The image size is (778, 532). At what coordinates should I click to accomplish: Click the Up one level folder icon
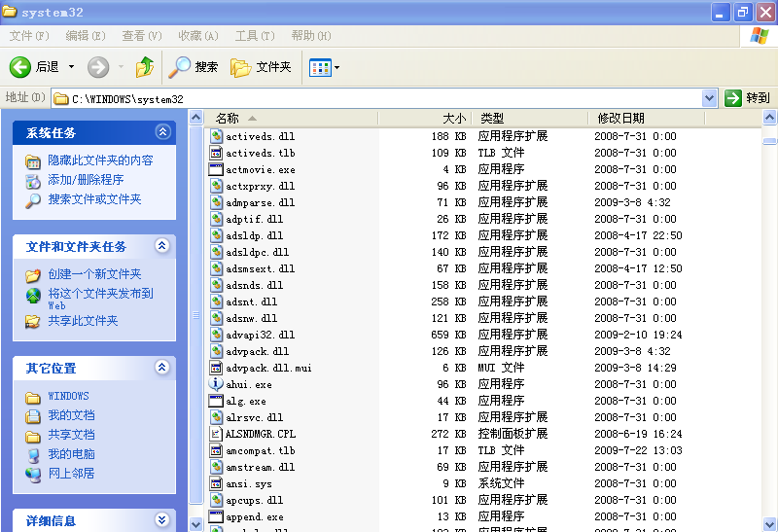click(145, 67)
